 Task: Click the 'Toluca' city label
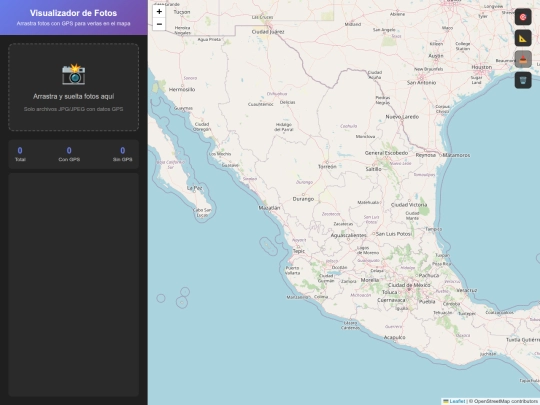coord(390,292)
